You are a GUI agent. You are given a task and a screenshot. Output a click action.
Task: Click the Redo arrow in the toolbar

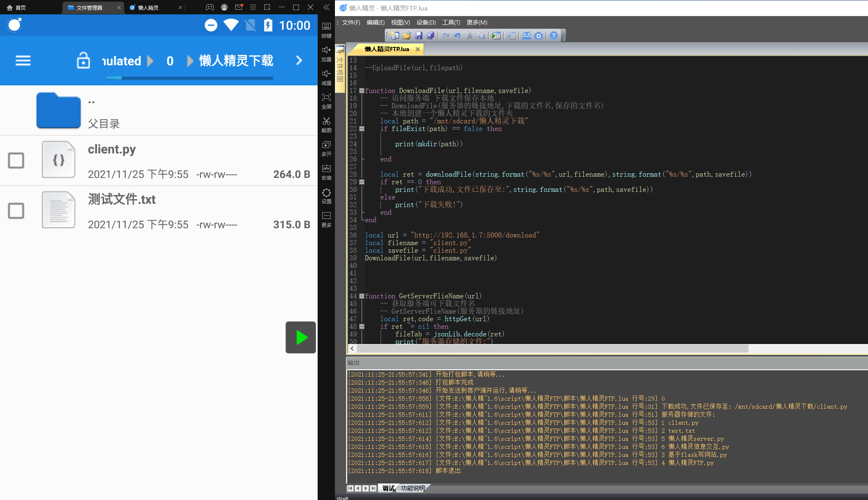click(446, 36)
